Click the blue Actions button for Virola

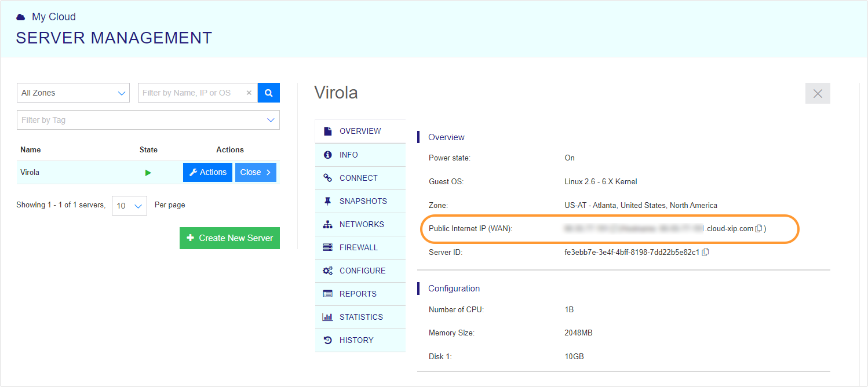pyautogui.click(x=207, y=172)
